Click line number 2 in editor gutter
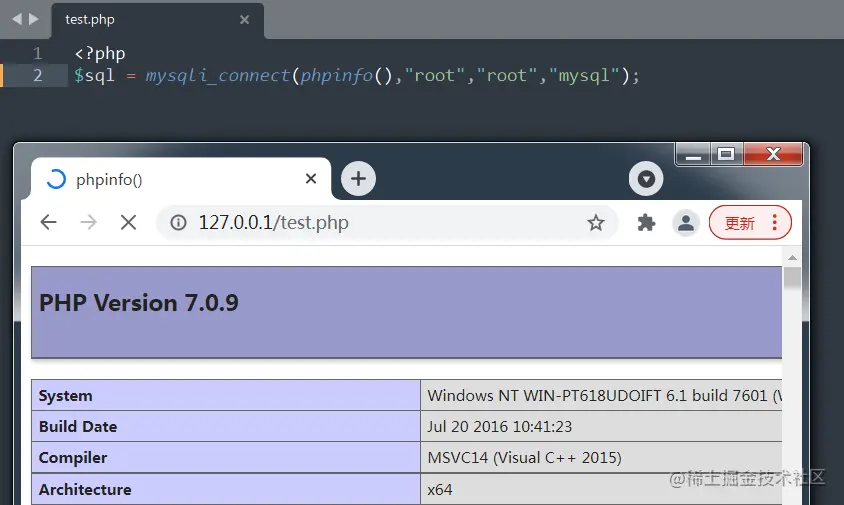This screenshot has height=505, width=844. [37, 75]
